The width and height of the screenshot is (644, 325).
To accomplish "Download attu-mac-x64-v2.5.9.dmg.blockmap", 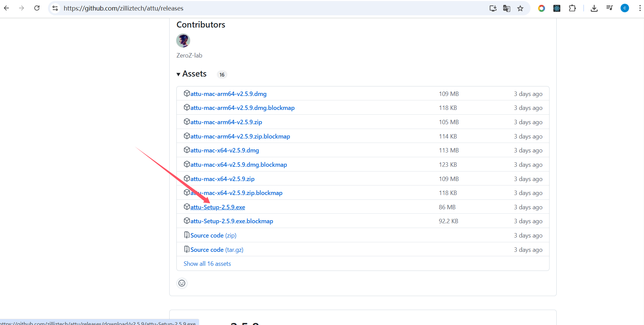I will 239,165.
